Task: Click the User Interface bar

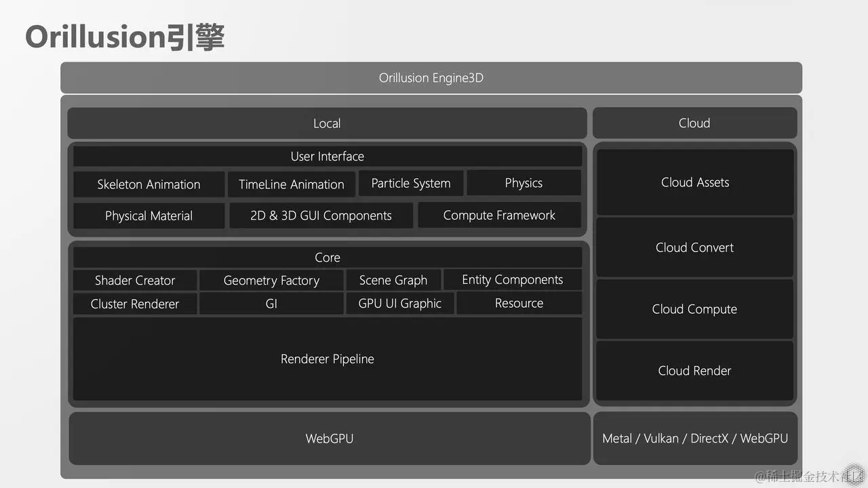Action: [x=328, y=157]
